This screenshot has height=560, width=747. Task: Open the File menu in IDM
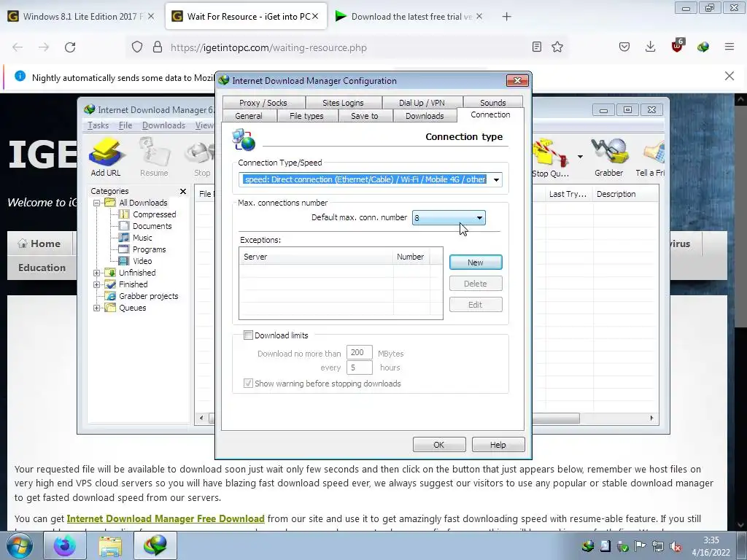tap(125, 125)
